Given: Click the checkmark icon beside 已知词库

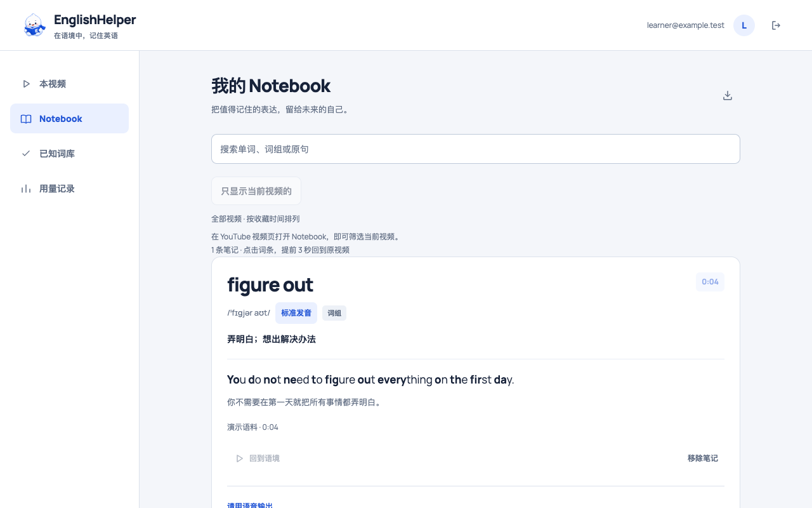Looking at the screenshot, I should 26,154.
